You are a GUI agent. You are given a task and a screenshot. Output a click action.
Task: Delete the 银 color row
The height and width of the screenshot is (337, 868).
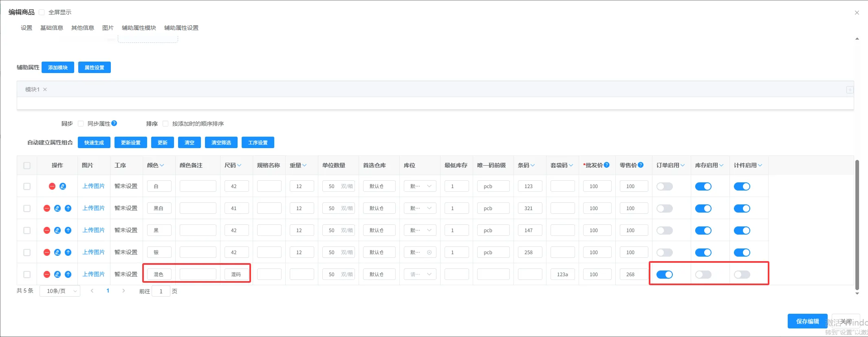tap(47, 253)
